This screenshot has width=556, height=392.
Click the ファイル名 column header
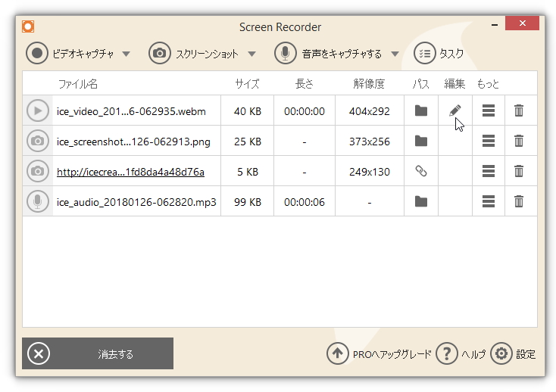(78, 84)
